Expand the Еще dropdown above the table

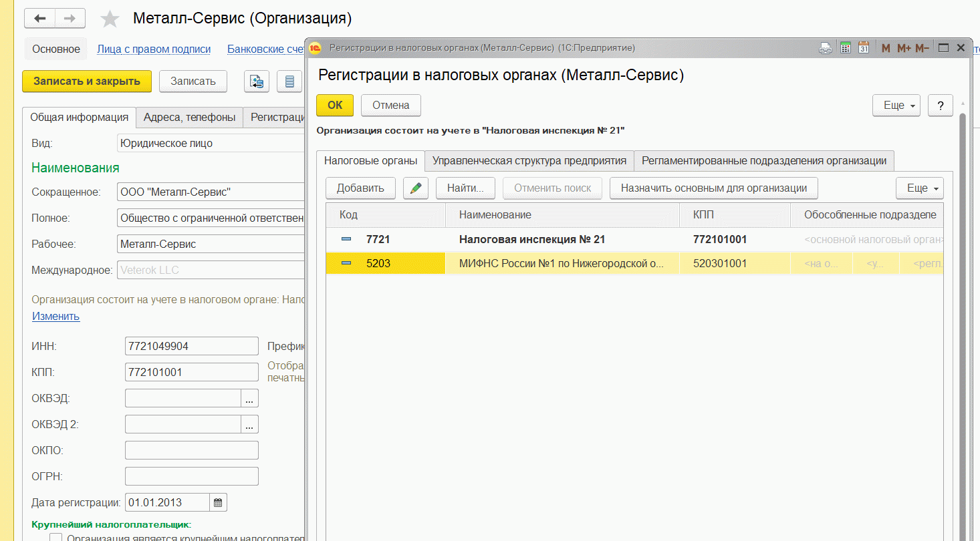click(919, 188)
